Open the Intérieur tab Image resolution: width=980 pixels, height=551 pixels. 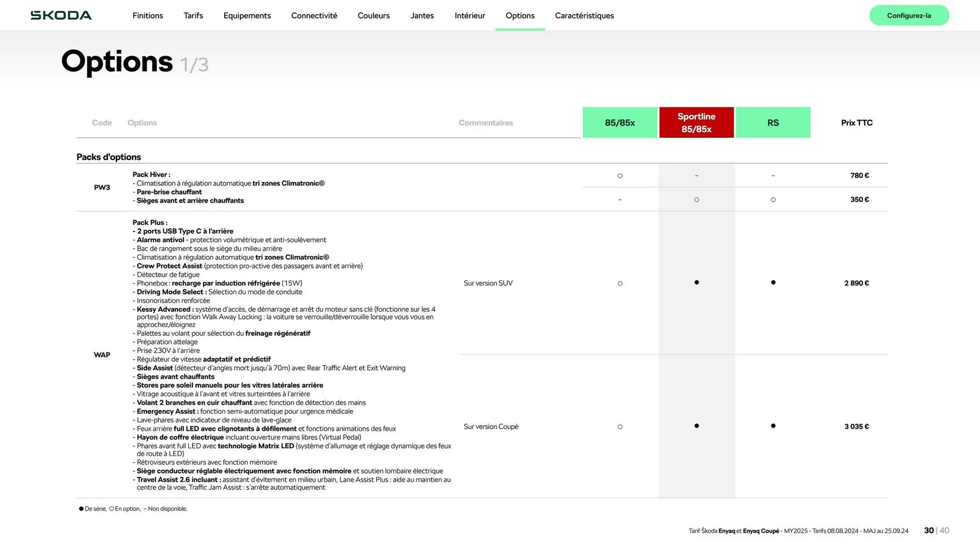[470, 15]
